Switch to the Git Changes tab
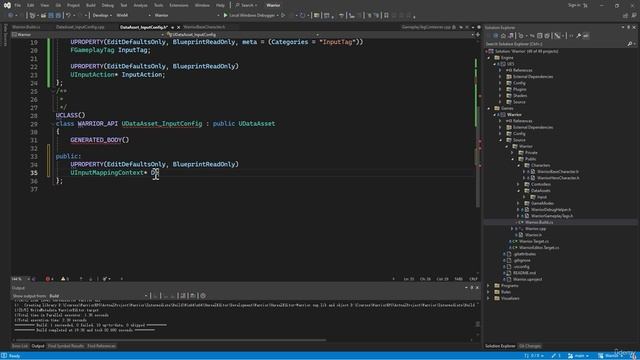The image size is (640, 360). 530,346
